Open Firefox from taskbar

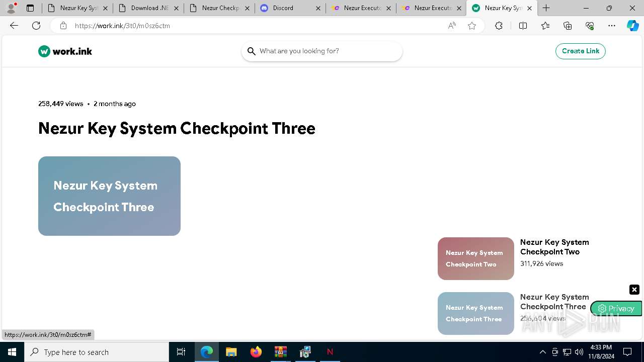(256, 352)
